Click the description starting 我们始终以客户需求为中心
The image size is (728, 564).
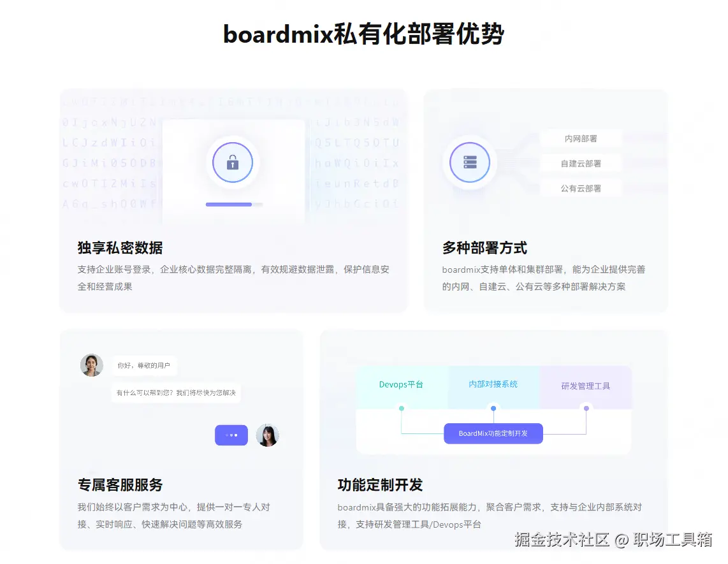click(x=173, y=516)
